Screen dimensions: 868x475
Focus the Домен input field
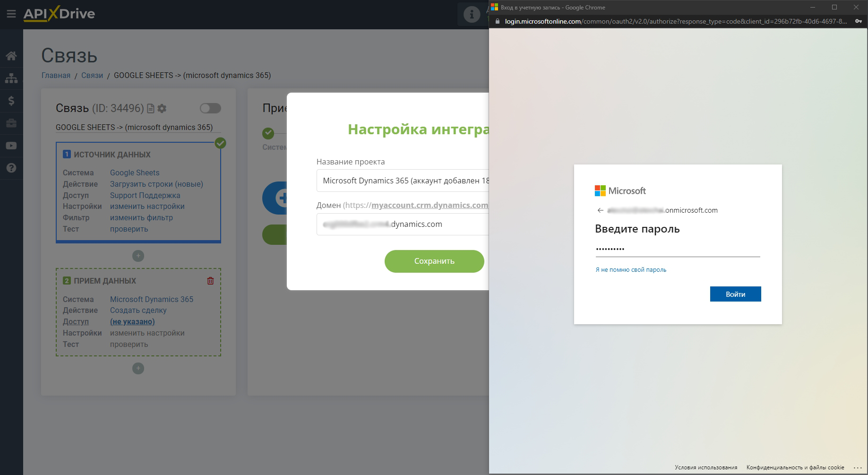point(403,224)
